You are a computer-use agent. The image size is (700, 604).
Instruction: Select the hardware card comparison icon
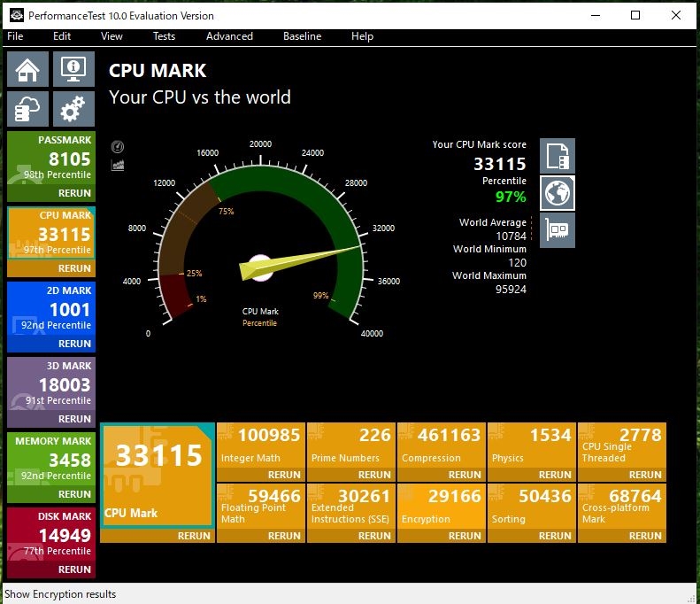click(558, 230)
